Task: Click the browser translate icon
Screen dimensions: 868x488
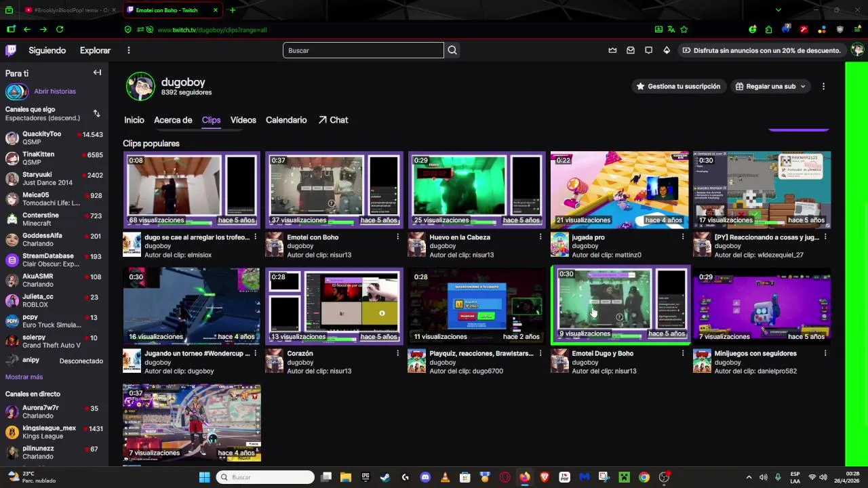Action: pos(671,29)
